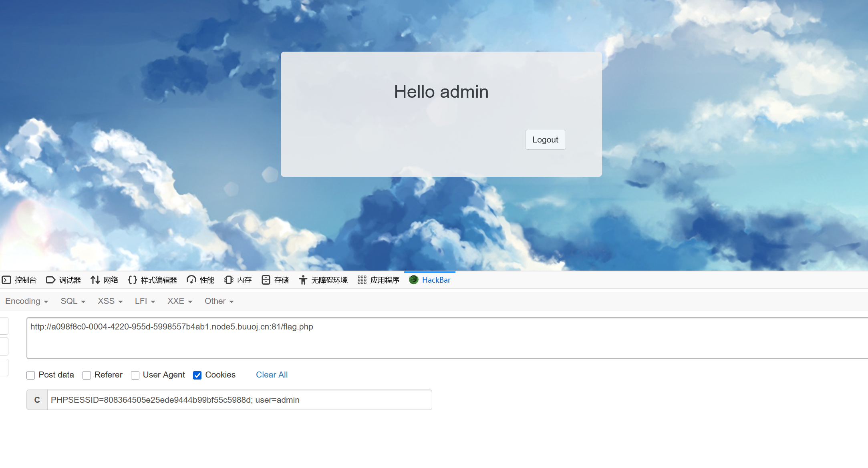Enable the Referer checkbox
The height and width of the screenshot is (468, 868).
pyautogui.click(x=87, y=375)
